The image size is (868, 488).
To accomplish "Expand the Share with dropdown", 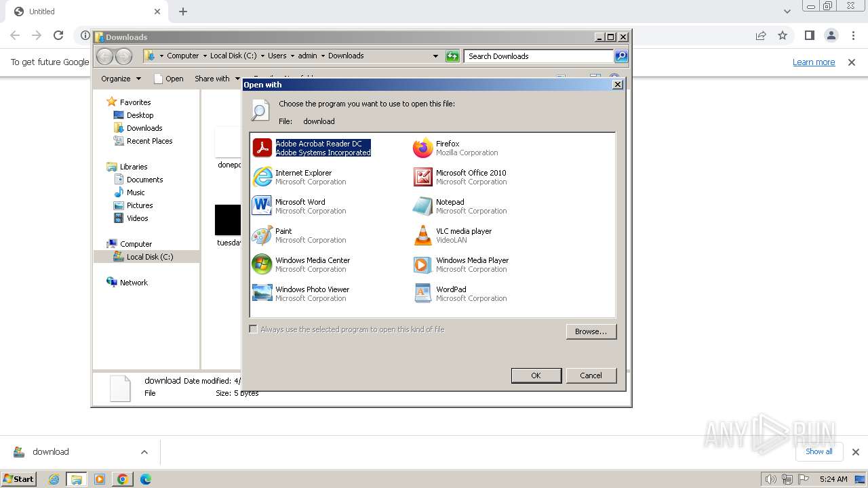I will [217, 79].
